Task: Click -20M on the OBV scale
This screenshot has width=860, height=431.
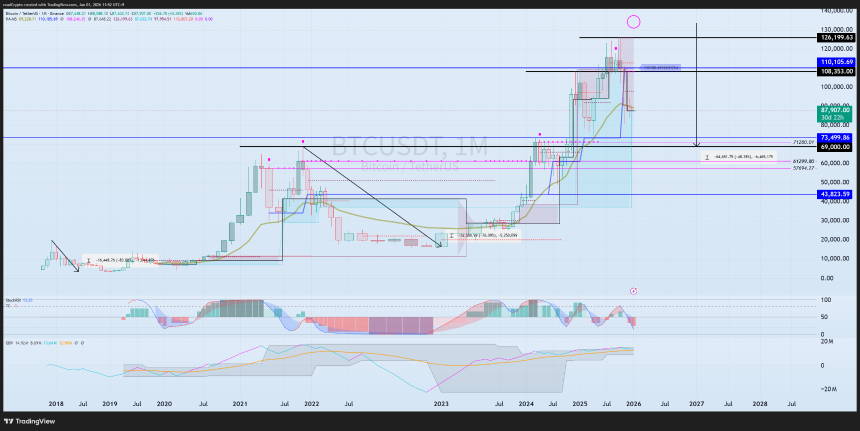Action: click(828, 389)
